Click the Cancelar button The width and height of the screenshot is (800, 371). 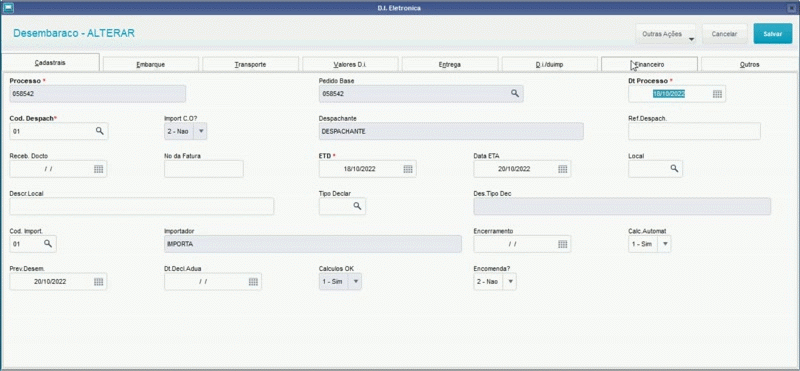[x=724, y=34]
